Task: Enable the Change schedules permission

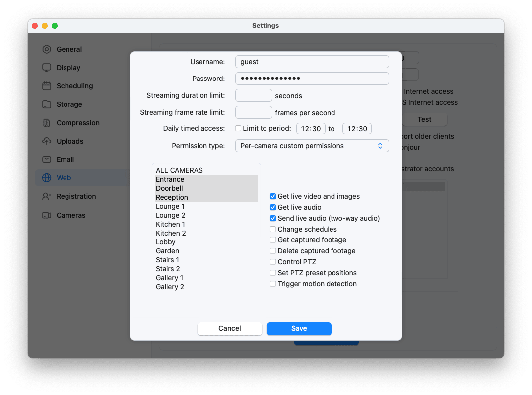Action: pyautogui.click(x=273, y=229)
